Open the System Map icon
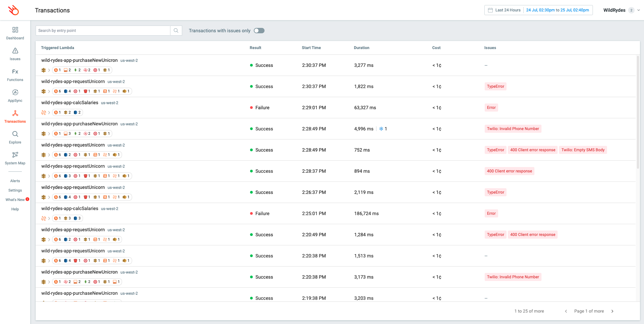 (x=15, y=155)
